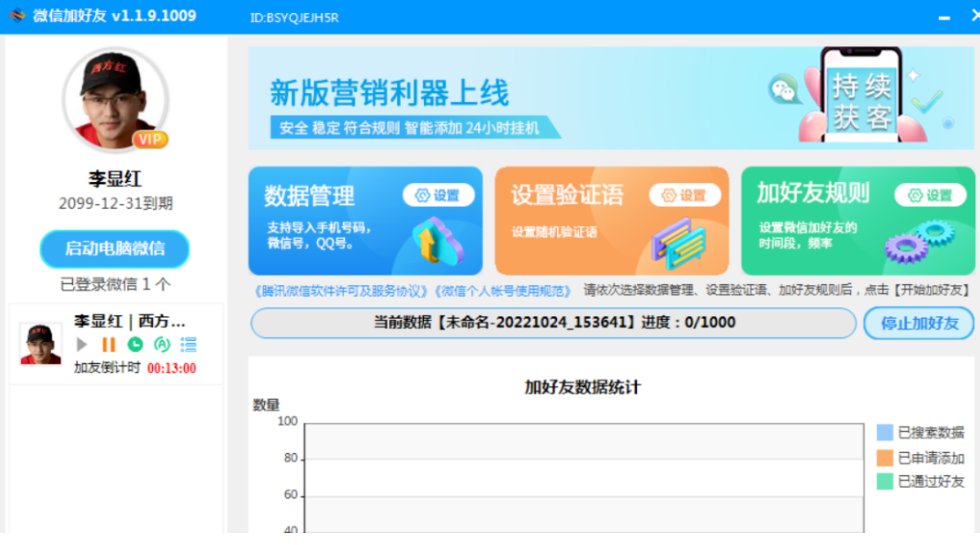Click the 2099-12-31到期 expiry text
This screenshot has height=545, width=980.
116,204
